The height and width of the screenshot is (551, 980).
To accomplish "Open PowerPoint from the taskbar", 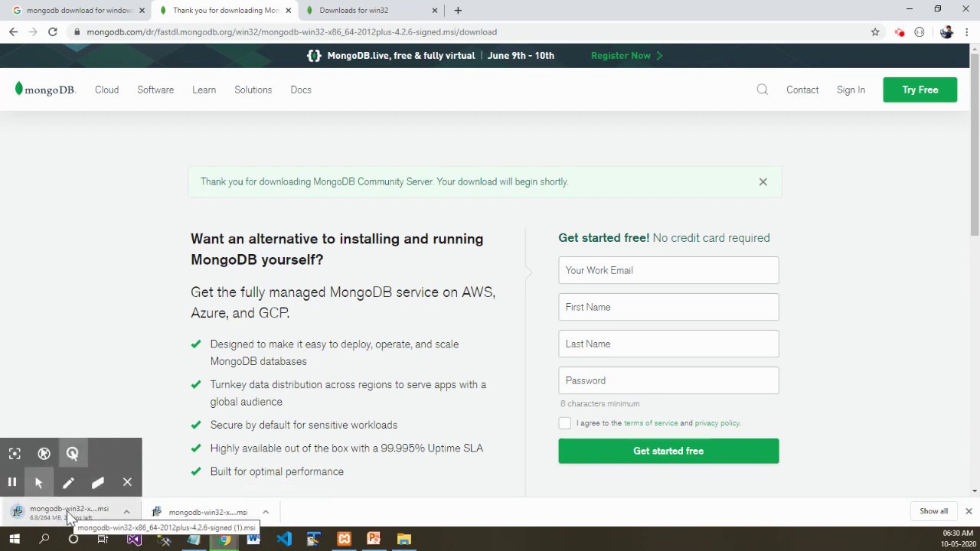I will 374,540.
